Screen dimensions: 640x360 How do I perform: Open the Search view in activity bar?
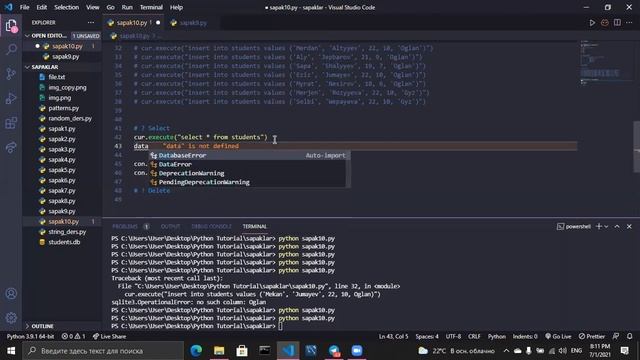pos(11,50)
